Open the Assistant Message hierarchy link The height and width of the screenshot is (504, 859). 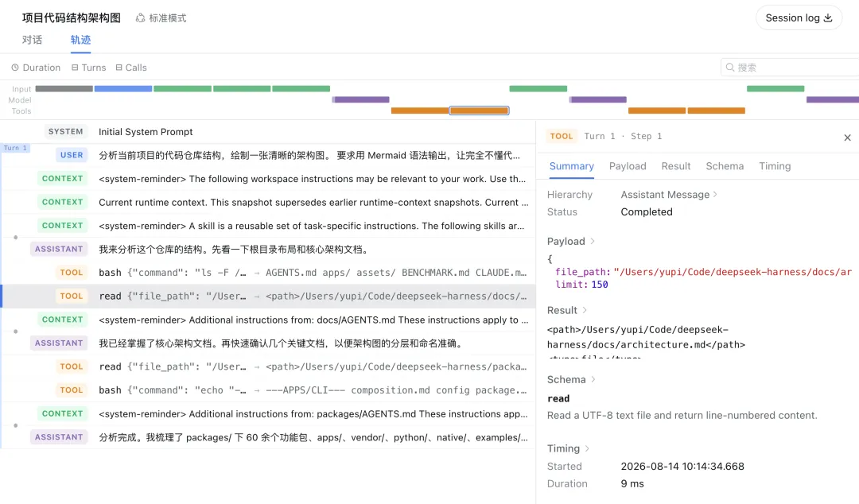(x=669, y=195)
